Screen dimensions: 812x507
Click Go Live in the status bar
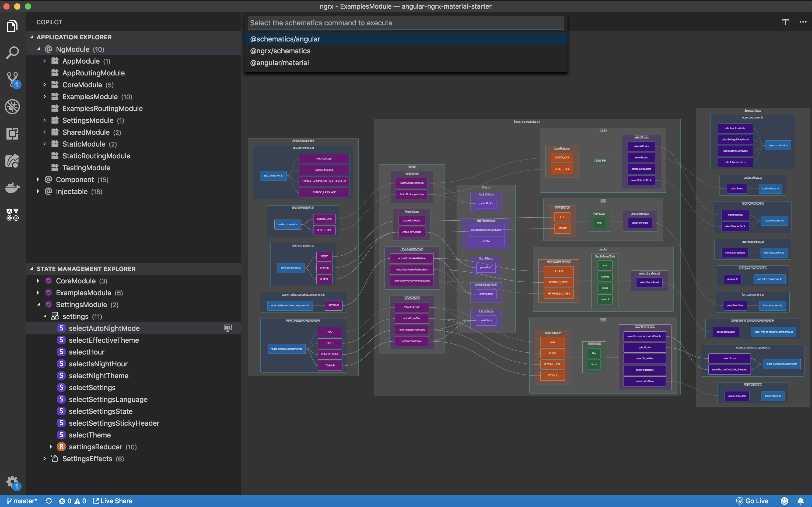pos(752,501)
